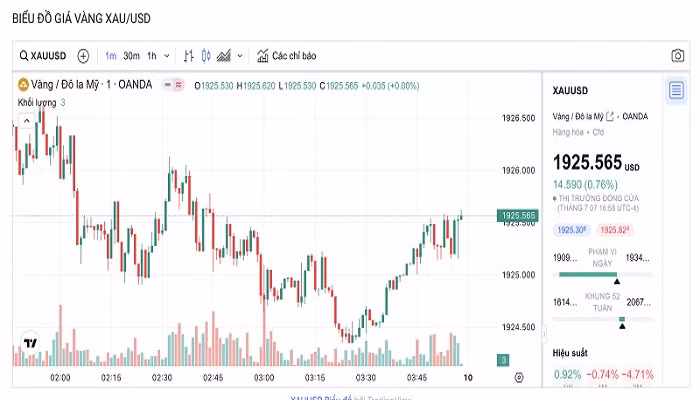Select the area chart style icon

click(x=224, y=56)
